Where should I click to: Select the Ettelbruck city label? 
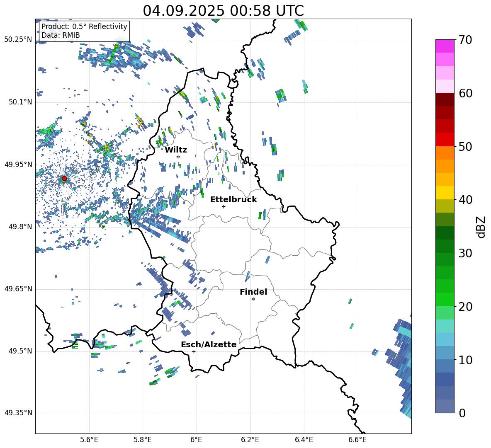pyautogui.click(x=233, y=200)
